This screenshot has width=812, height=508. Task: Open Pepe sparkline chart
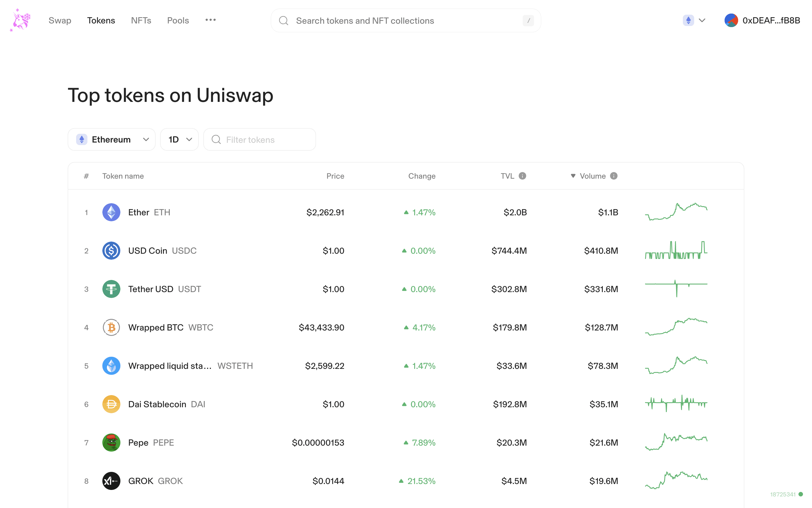(x=676, y=442)
